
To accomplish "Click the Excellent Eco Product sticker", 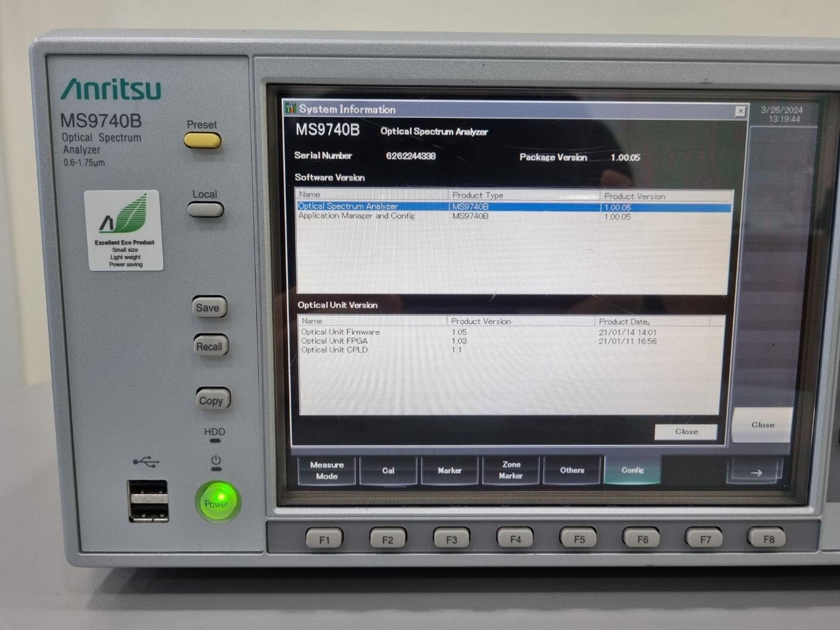I will tap(123, 230).
